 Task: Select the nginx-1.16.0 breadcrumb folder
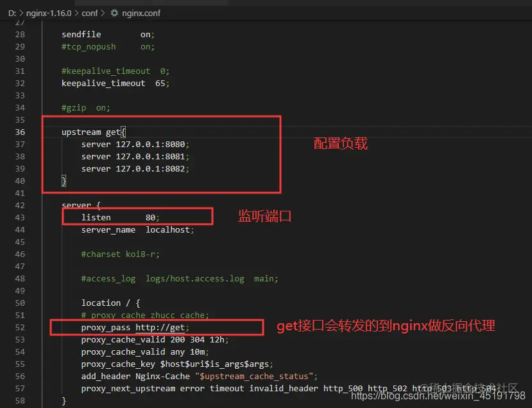(49, 13)
